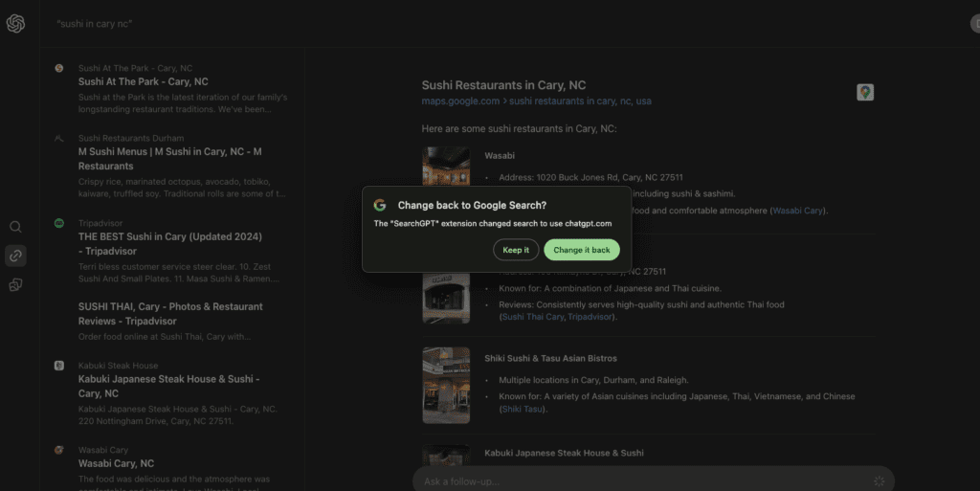Click the Wasabi restaurant name heading
Screen dimensions: 980x491
500,156
